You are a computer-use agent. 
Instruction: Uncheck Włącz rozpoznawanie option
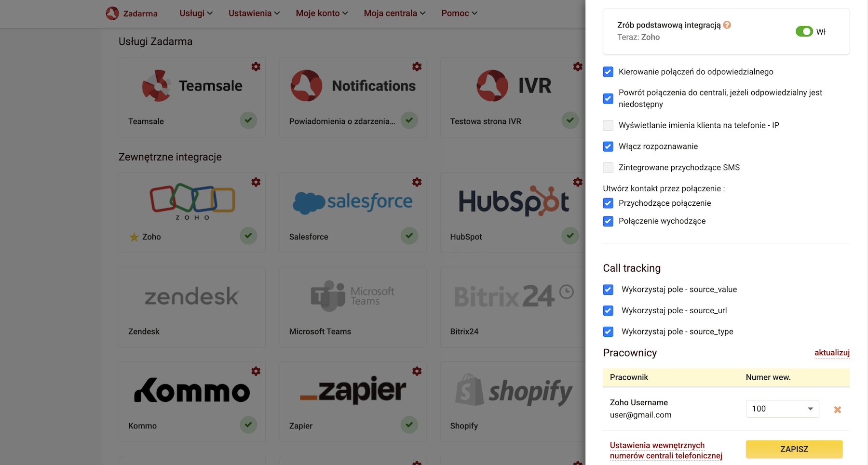[608, 146]
